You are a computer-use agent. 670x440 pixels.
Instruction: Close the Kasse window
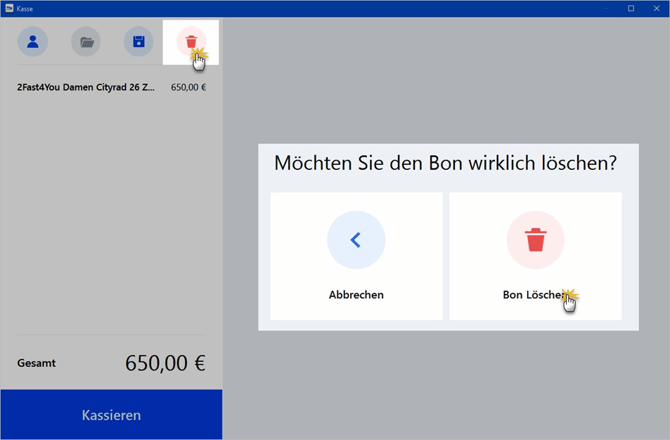click(x=657, y=8)
